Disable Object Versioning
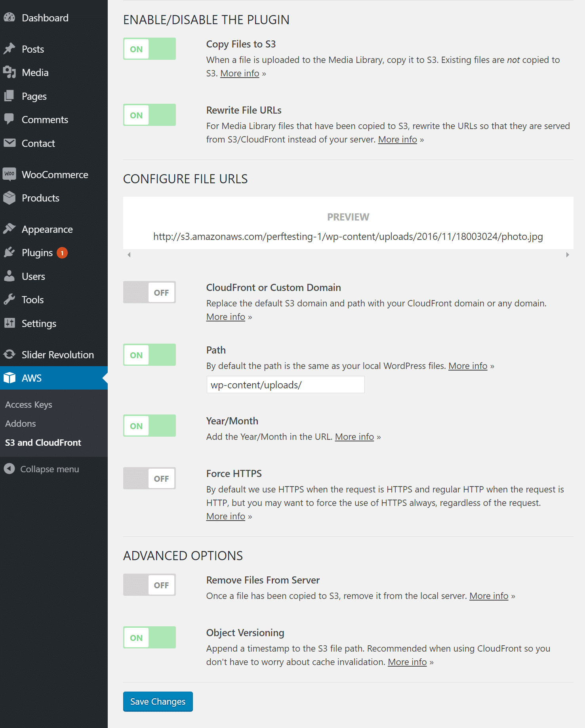Viewport: 585px width, 728px height. 149,637
